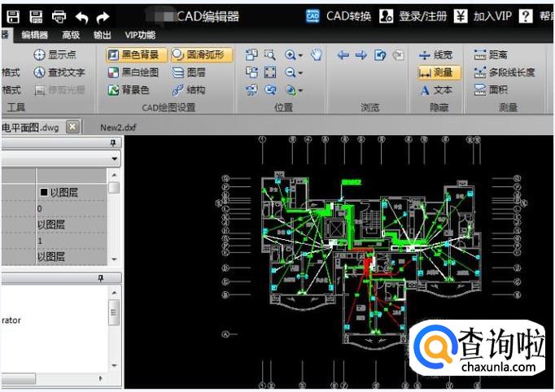Click the Save As disk icon
The image size is (555, 392).
pyautogui.click(x=36, y=16)
